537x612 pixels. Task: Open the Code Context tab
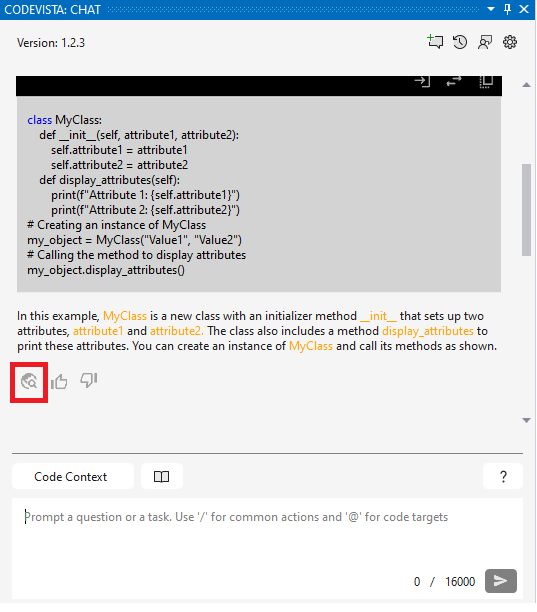point(73,476)
